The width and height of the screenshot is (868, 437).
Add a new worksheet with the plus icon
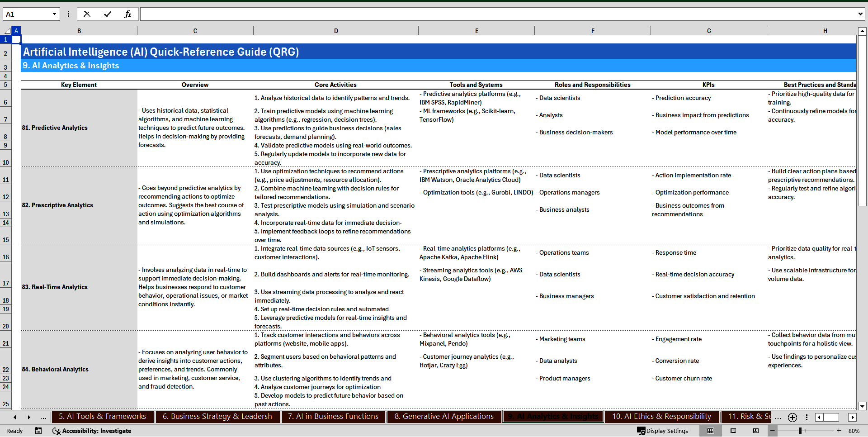(x=792, y=418)
